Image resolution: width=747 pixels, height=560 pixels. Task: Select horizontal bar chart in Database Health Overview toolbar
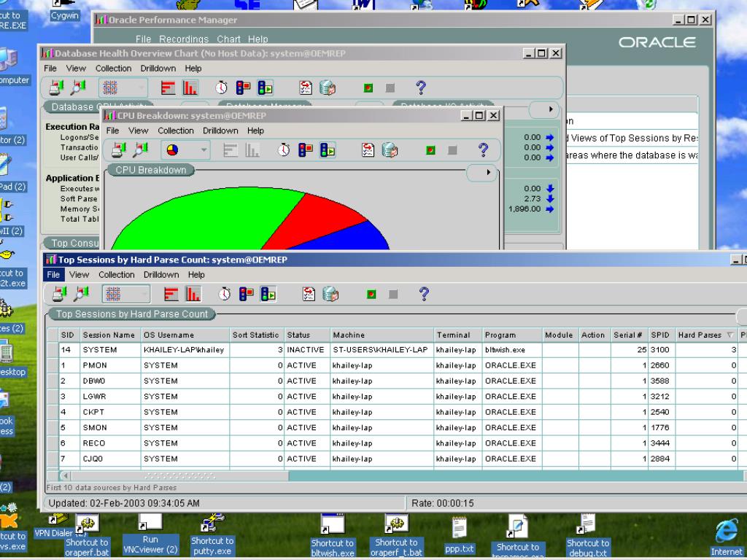tap(169, 87)
